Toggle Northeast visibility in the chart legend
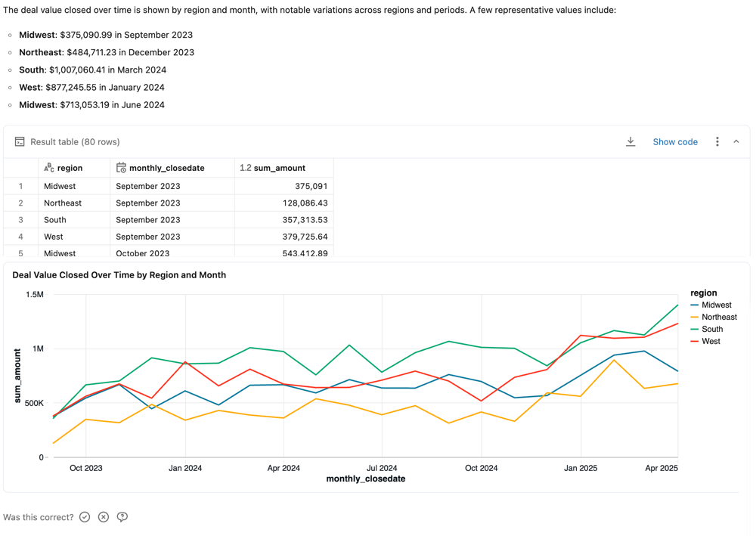Screen dimensions: 756x536 coord(716,317)
